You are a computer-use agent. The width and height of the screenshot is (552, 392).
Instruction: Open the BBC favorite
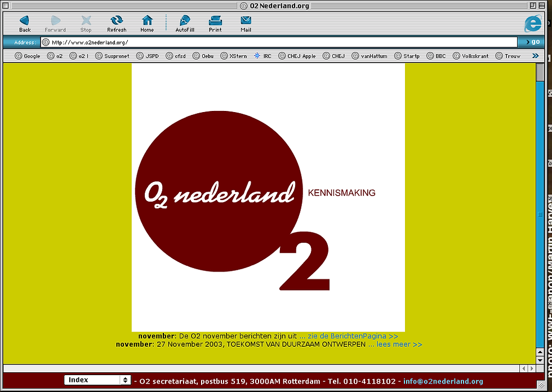[436, 56]
